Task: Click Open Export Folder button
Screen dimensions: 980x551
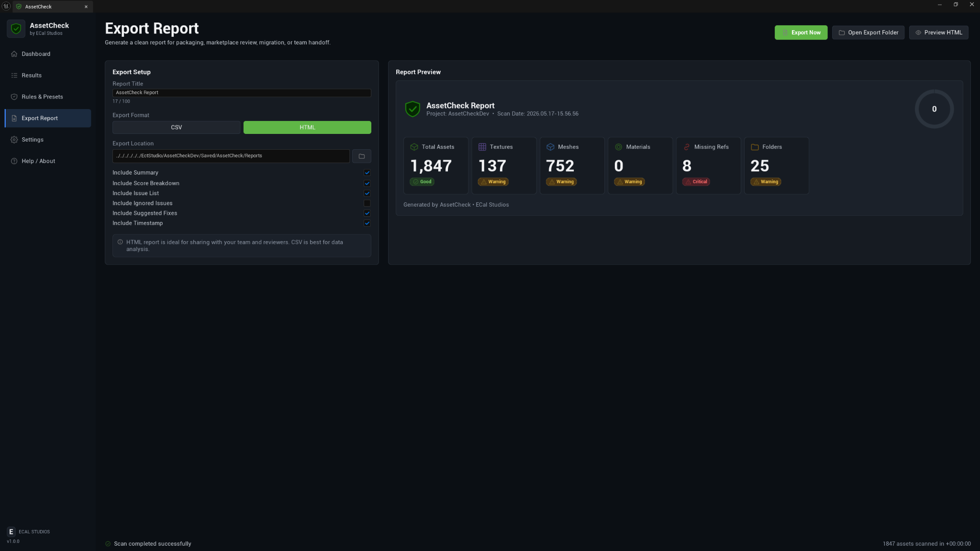Action: 868,33
